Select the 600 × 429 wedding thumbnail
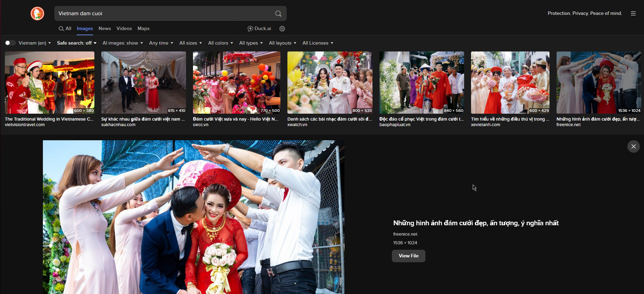Image resolution: width=644 pixels, height=294 pixels. [x=510, y=83]
